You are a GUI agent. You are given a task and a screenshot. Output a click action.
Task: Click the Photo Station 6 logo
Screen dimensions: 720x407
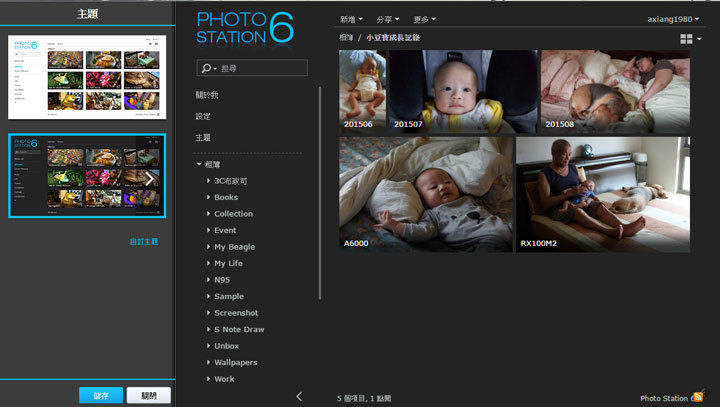pos(245,27)
